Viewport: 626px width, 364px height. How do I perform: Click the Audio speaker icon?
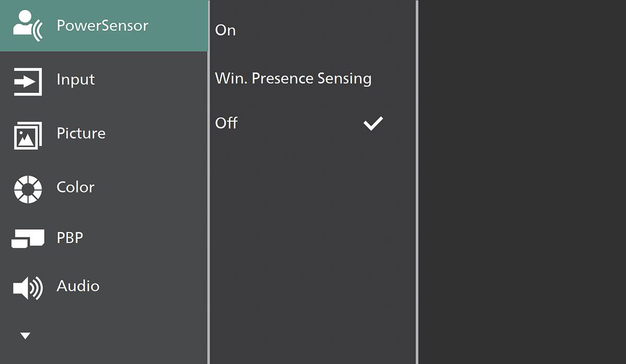28,288
